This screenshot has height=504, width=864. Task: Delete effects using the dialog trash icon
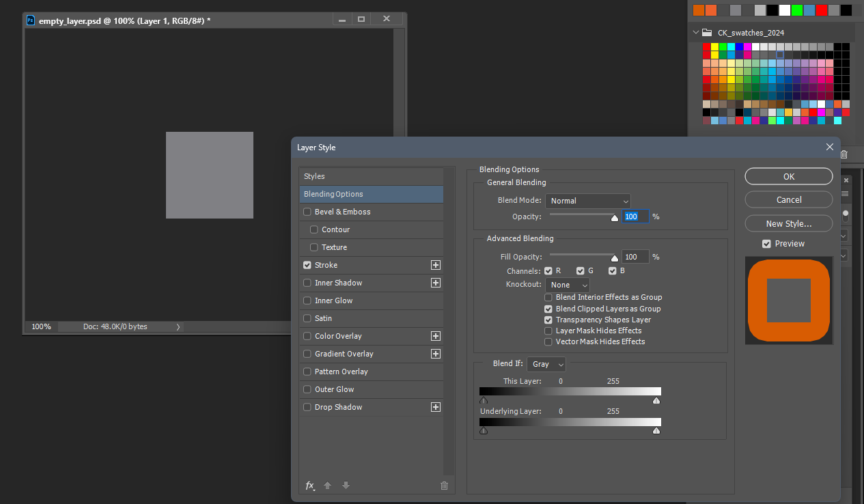[444, 485]
